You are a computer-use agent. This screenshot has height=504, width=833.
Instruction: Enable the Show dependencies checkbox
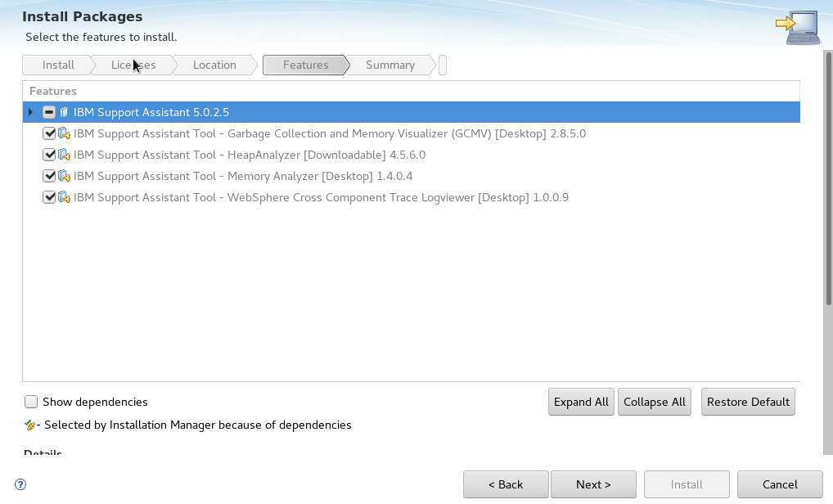point(31,402)
